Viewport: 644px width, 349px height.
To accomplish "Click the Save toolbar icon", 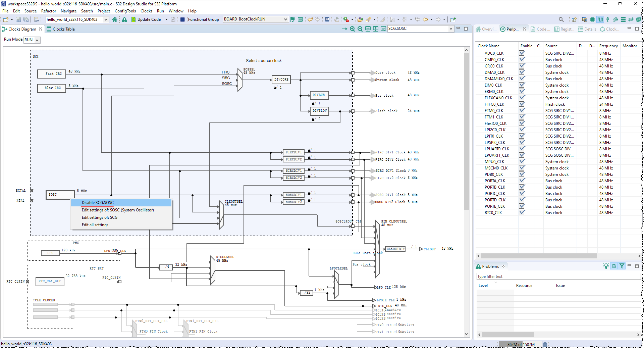I will 18,19.
